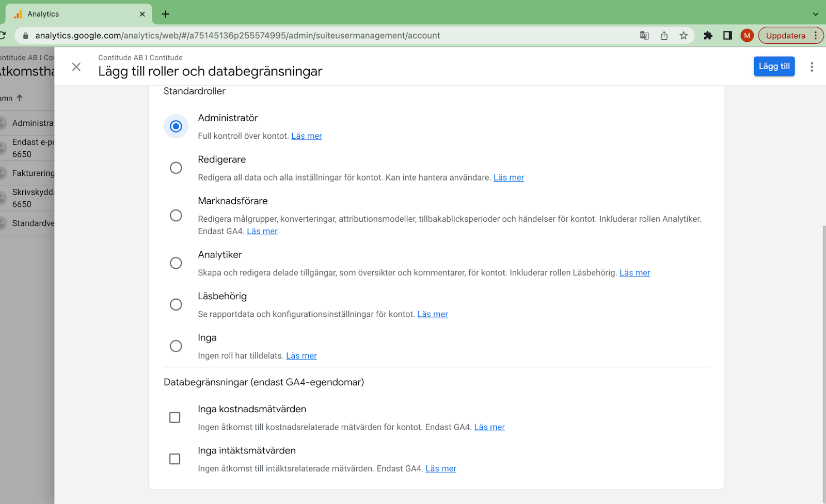This screenshot has height=504, width=826.
Task: Bookmark this page with the star icon
Action: tap(684, 36)
